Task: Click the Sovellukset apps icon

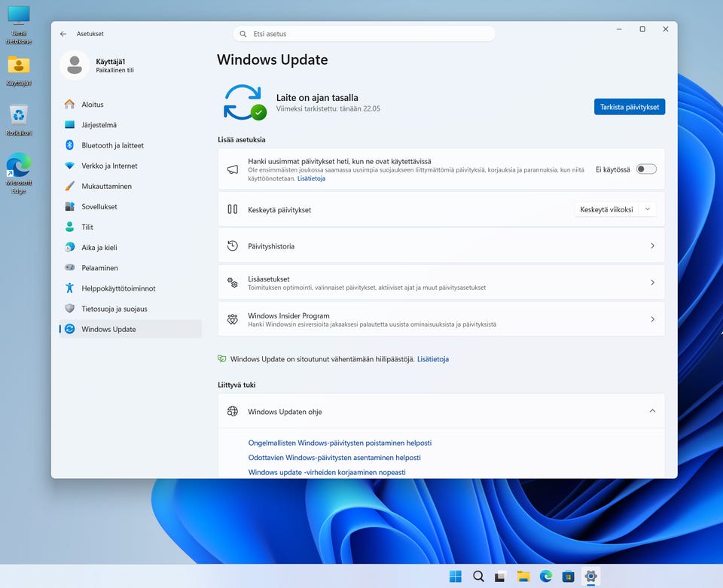Action: pos(69,206)
